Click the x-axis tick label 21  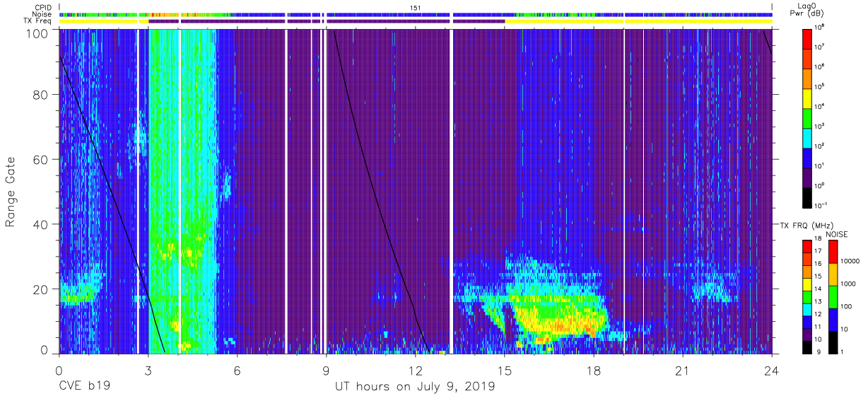tap(683, 370)
